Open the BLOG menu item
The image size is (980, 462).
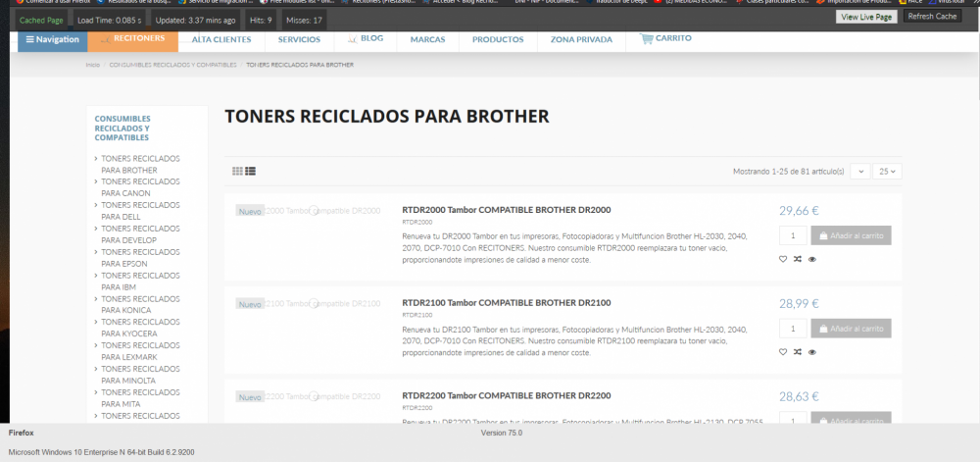point(366,39)
